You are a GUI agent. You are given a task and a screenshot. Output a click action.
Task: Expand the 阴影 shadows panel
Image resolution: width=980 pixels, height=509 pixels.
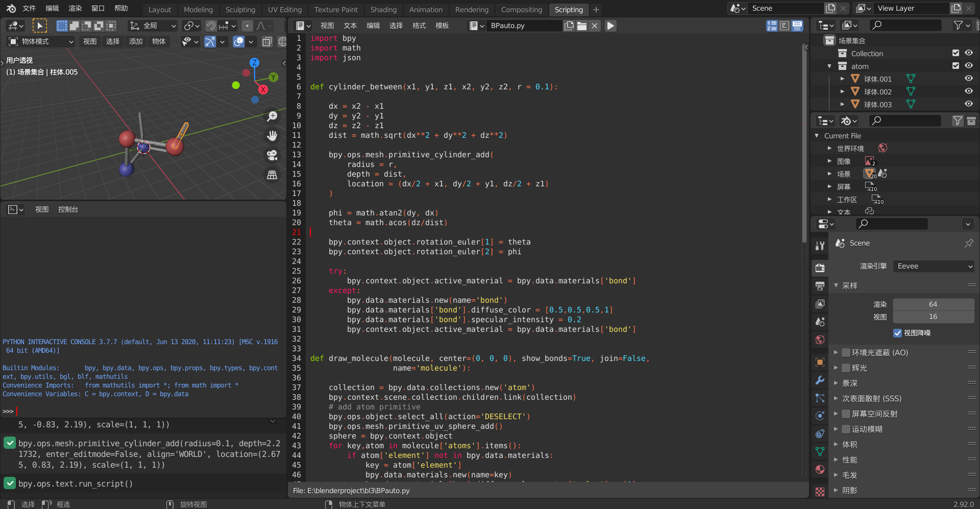click(836, 490)
